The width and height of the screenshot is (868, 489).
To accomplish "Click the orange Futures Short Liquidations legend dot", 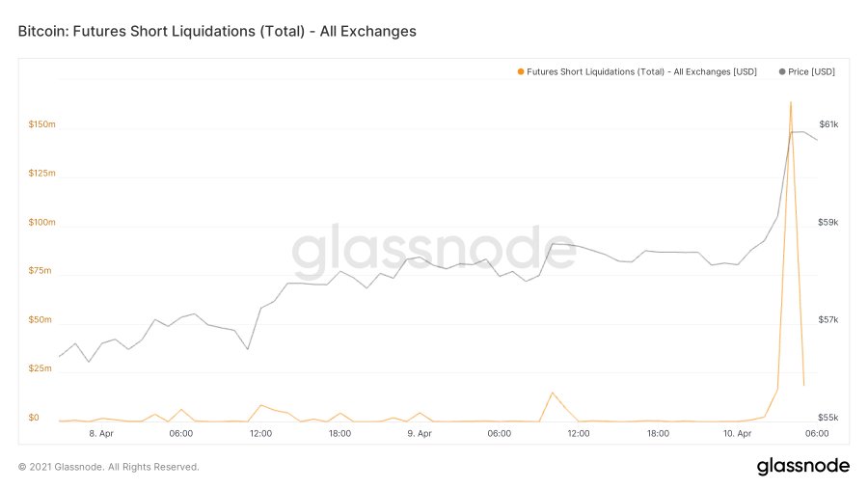I will 521,72.
